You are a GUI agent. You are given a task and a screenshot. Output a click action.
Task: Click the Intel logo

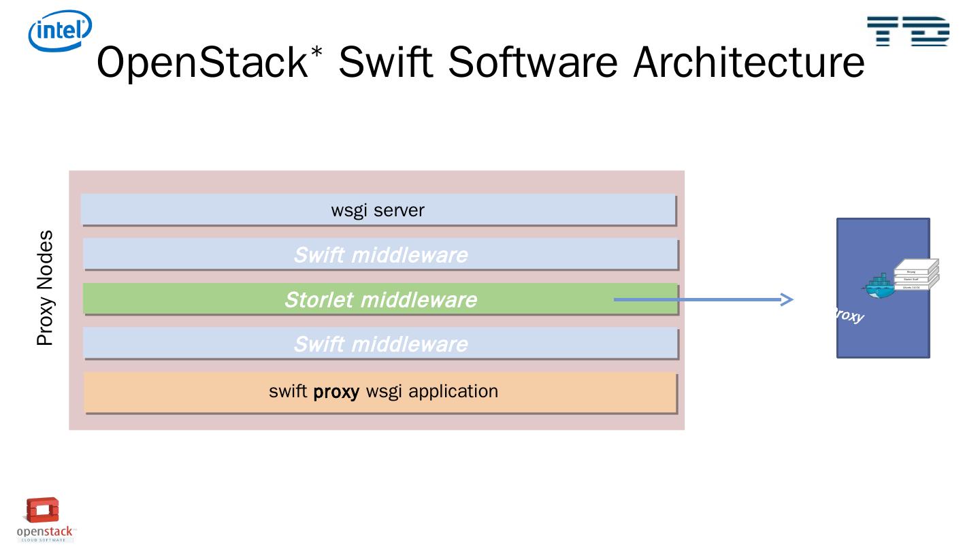click(x=60, y=31)
